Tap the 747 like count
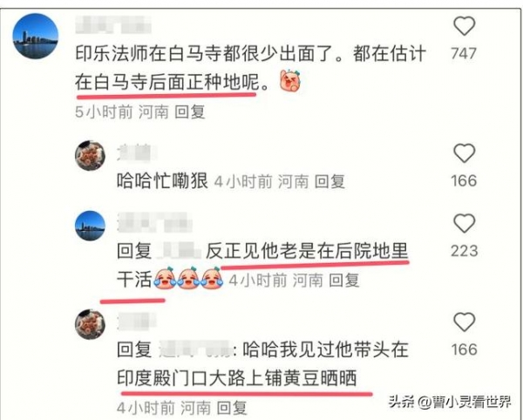The image size is (523, 420). (464, 53)
